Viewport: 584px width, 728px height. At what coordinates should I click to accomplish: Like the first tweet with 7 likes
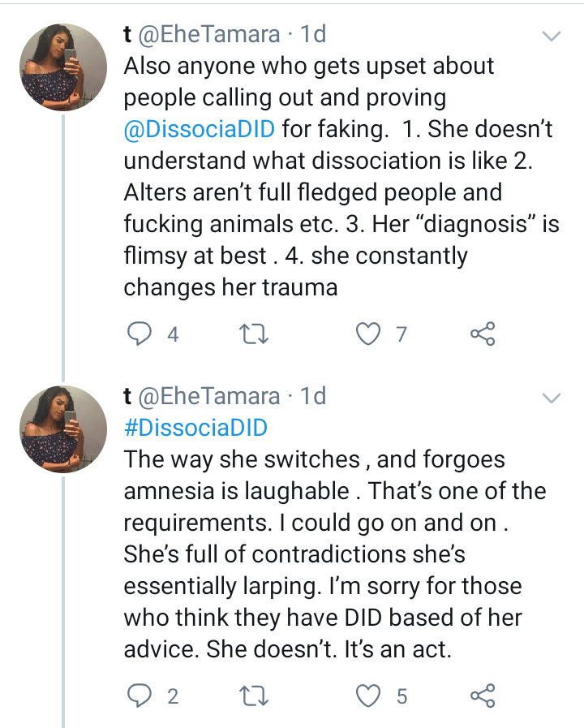pyautogui.click(x=369, y=334)
